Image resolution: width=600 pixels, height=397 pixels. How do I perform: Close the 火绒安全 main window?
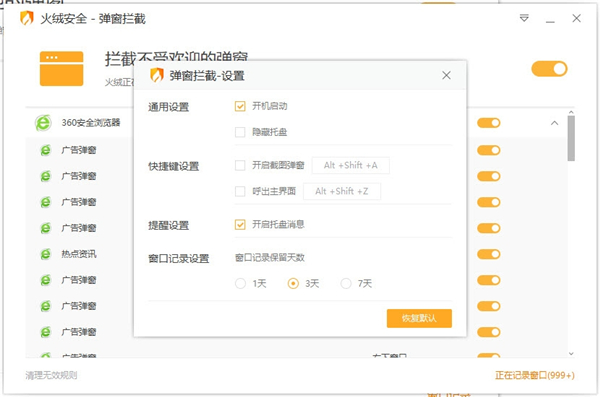click(x=576, y=18)
